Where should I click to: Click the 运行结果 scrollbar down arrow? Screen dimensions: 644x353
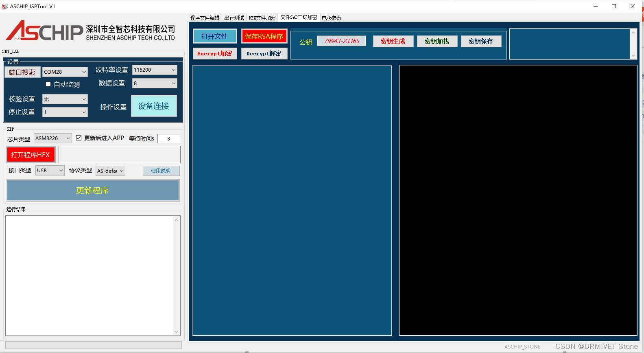177,331
